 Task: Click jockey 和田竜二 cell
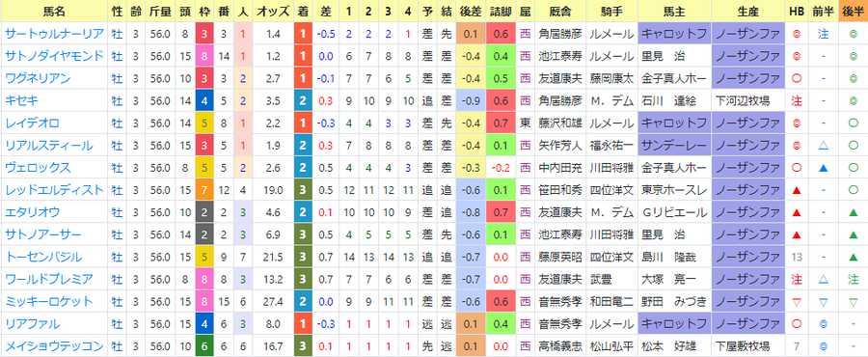pos(611,302)
